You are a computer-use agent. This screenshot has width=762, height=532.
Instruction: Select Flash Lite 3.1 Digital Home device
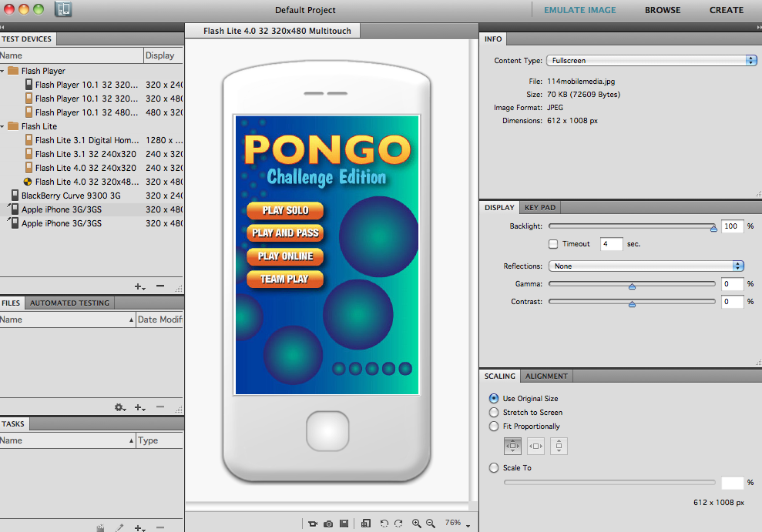click(92, 140)
